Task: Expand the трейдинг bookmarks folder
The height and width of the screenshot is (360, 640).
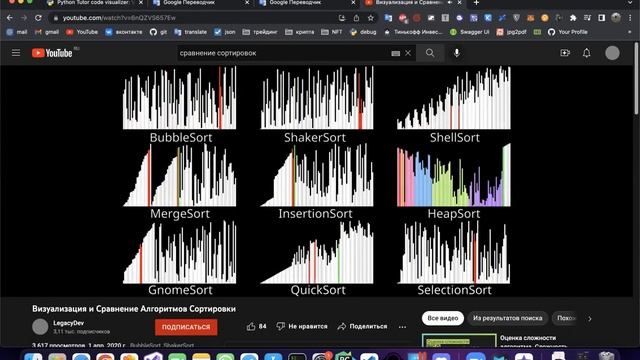Action: [260, 32]
